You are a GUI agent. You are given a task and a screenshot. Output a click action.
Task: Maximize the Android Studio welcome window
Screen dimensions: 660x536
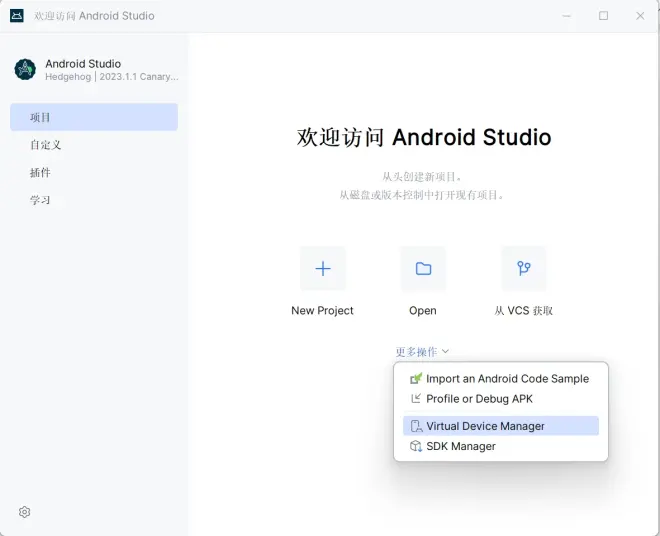point(603,16)
